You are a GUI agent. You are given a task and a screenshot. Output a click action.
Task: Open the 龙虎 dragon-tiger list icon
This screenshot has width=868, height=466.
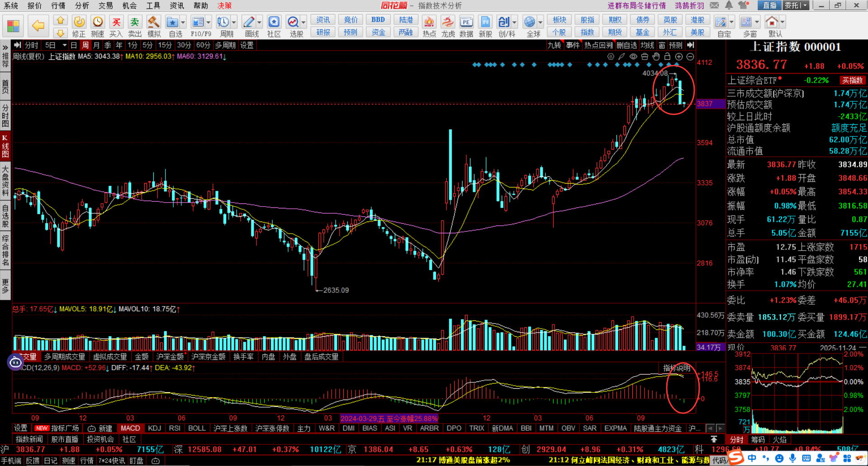(448, 26)
